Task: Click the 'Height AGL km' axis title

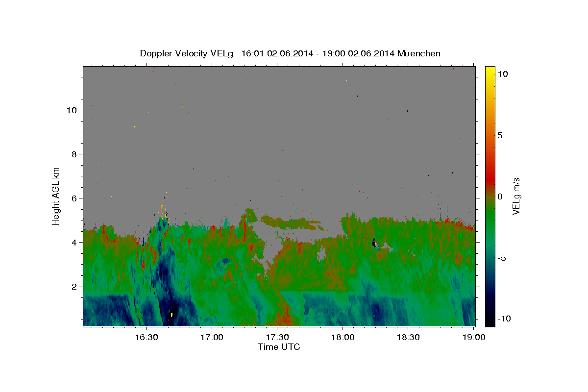Action: tap(56, 196)
